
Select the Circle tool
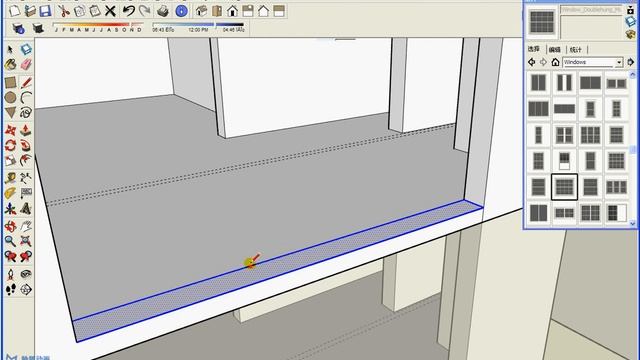[x=10, y=98]
